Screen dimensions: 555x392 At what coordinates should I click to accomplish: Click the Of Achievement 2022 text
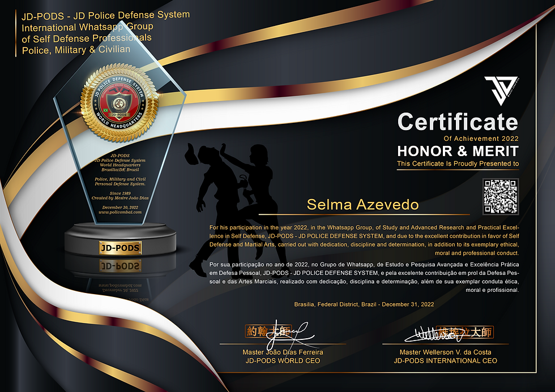pos(481,139)
